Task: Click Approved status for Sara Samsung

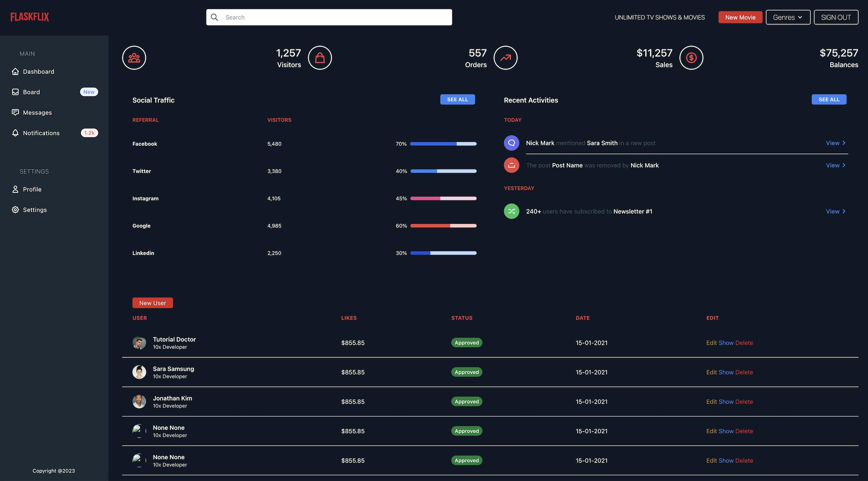Action: (467, 372)
